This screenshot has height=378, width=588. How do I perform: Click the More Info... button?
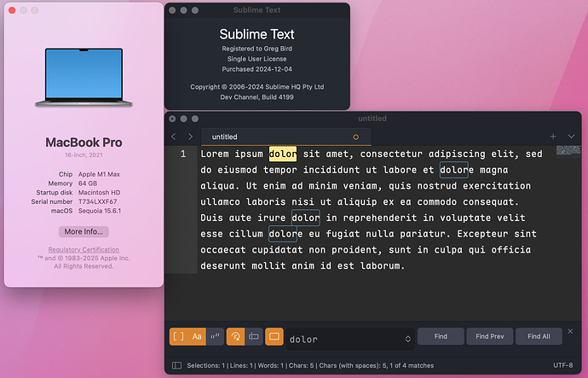coord(84,231)
